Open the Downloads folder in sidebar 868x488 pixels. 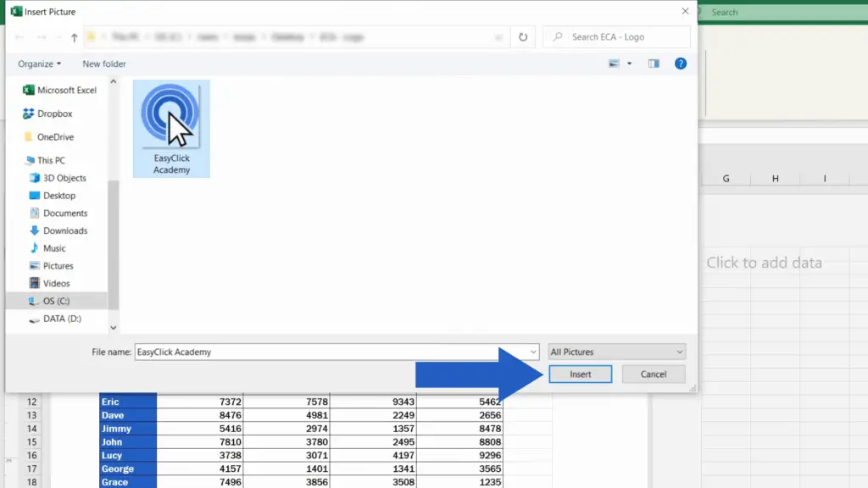pos(58,230)
